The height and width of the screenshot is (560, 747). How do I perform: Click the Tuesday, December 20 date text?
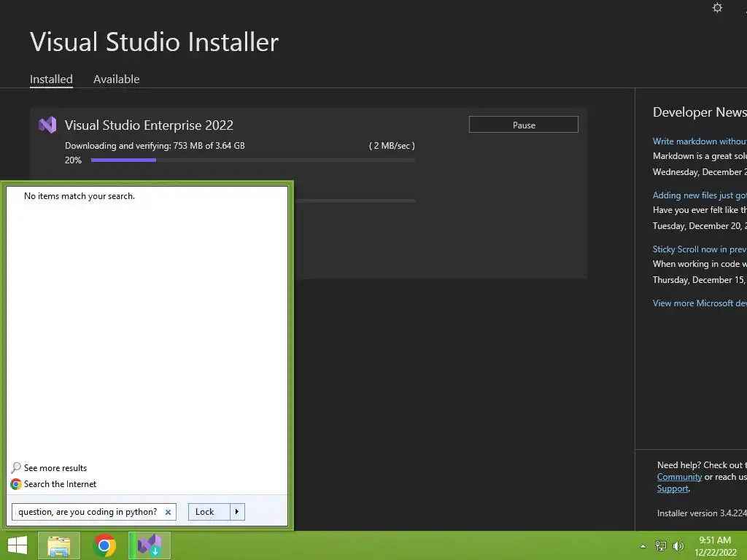[700, 226]
